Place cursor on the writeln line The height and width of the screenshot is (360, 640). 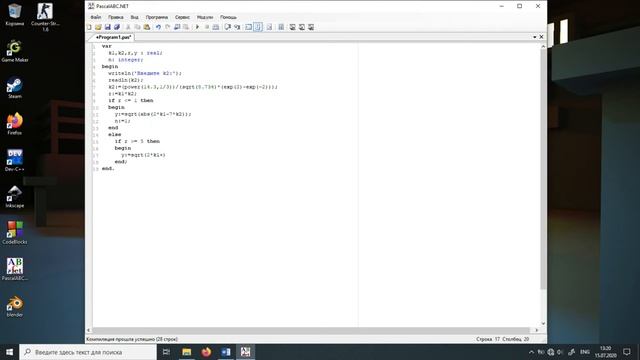pyautogui.click(x=145, y=73)
